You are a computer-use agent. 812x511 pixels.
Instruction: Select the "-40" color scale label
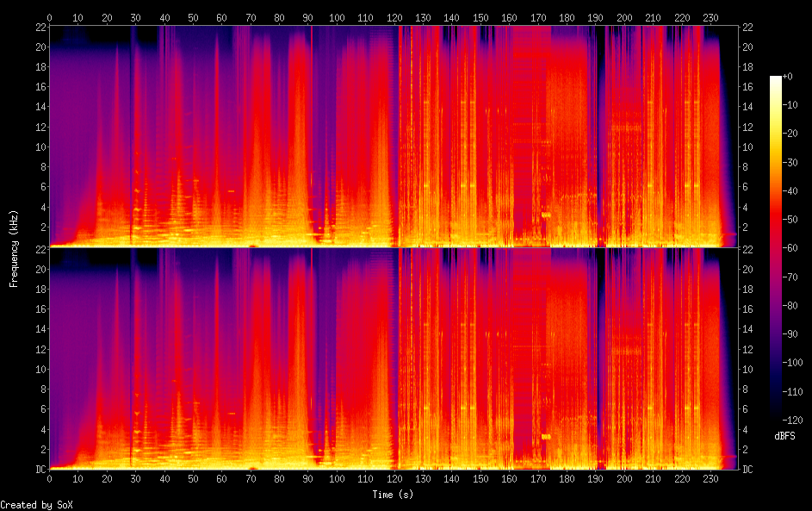click(790, 191)
